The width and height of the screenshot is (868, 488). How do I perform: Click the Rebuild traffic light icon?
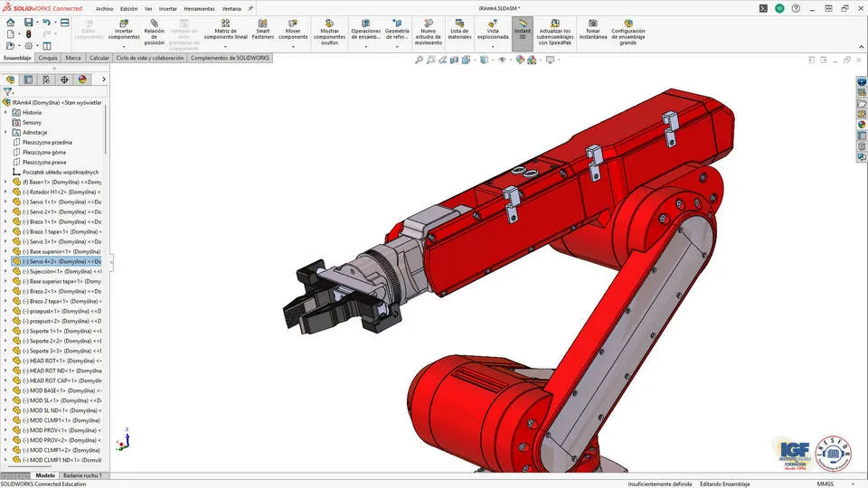tap(28, 34)
